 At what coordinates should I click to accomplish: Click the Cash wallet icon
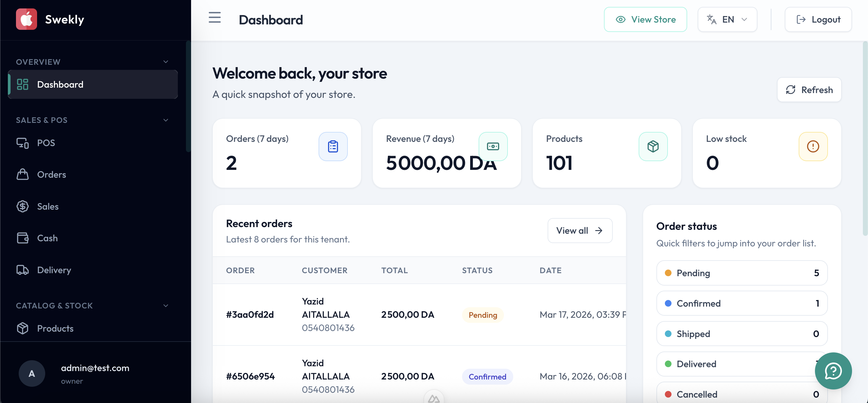click(22, 238)
